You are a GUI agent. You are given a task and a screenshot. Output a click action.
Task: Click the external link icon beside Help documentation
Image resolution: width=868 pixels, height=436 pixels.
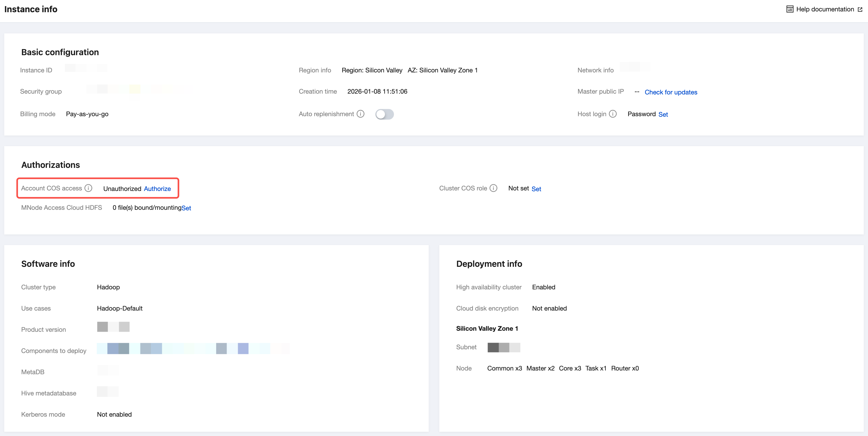pos(860,10)
